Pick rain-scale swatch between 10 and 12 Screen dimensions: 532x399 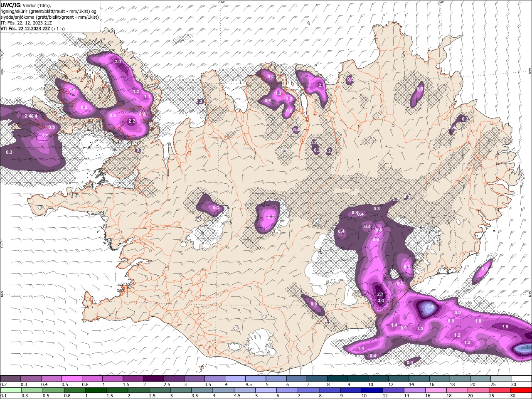coord(372,390)
